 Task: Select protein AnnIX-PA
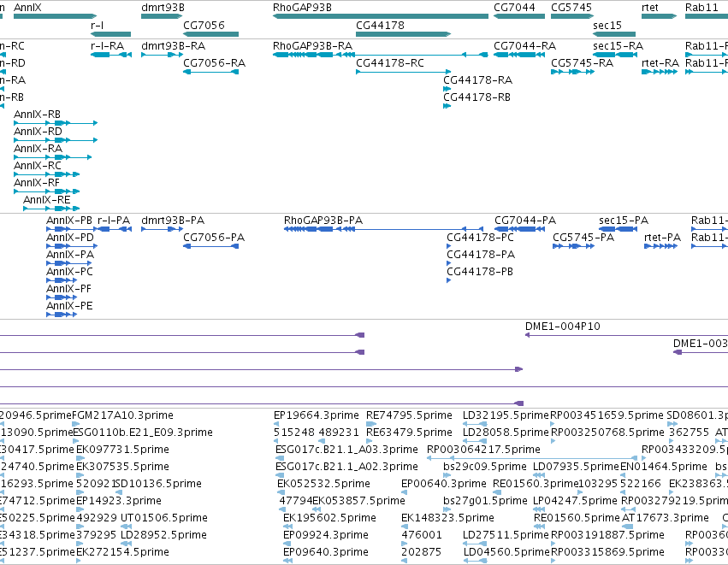tap(68, 263)
